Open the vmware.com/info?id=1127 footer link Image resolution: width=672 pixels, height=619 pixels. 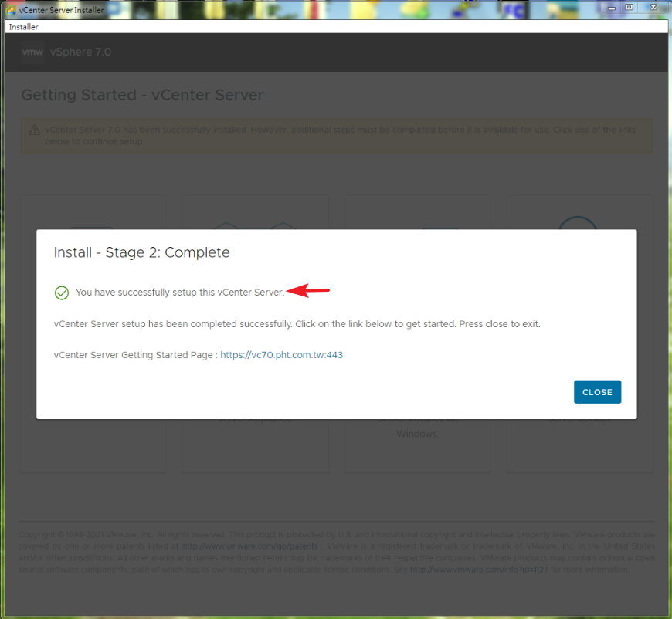[479, 570]
